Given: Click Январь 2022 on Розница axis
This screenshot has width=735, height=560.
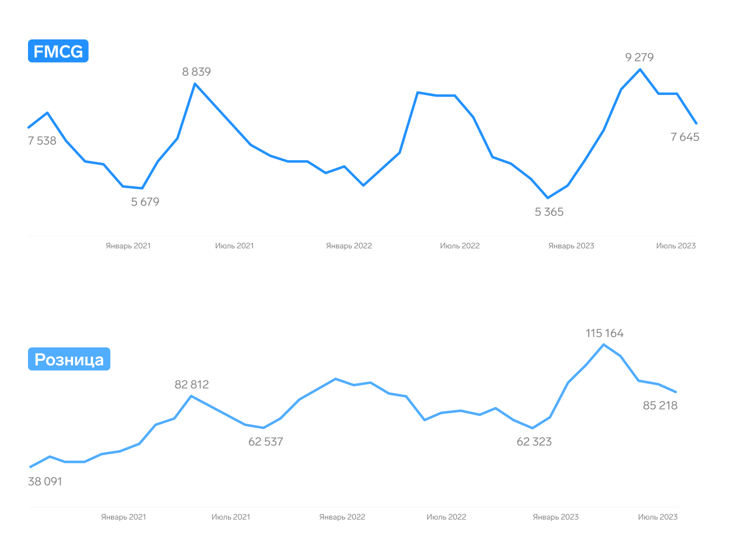Looking at the screenshot, I should pos(342,517).
